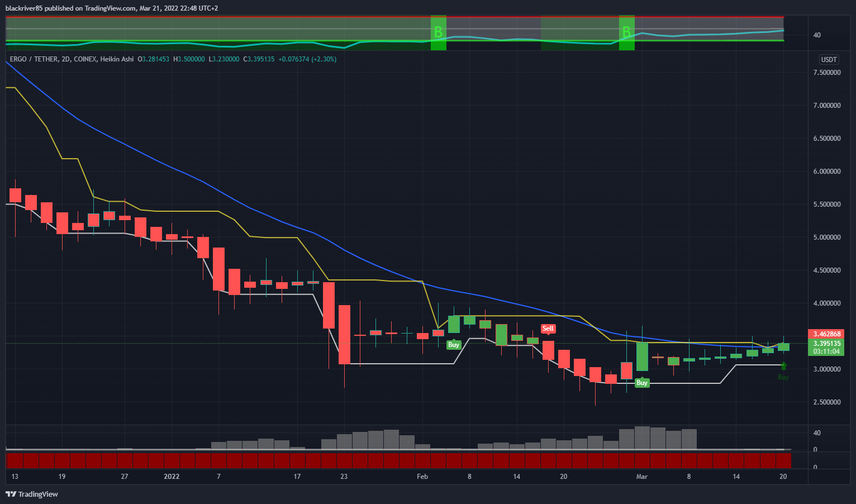
Task: Click the 2.500000 price axis label
Action: pos(827,402)
